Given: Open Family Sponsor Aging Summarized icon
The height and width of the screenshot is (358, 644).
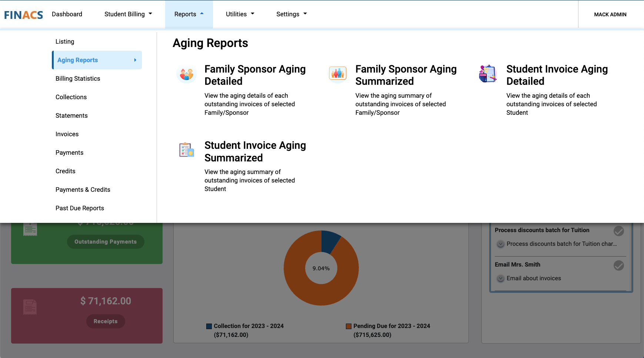Looking at the screenshot, I should tap(338, 74).
